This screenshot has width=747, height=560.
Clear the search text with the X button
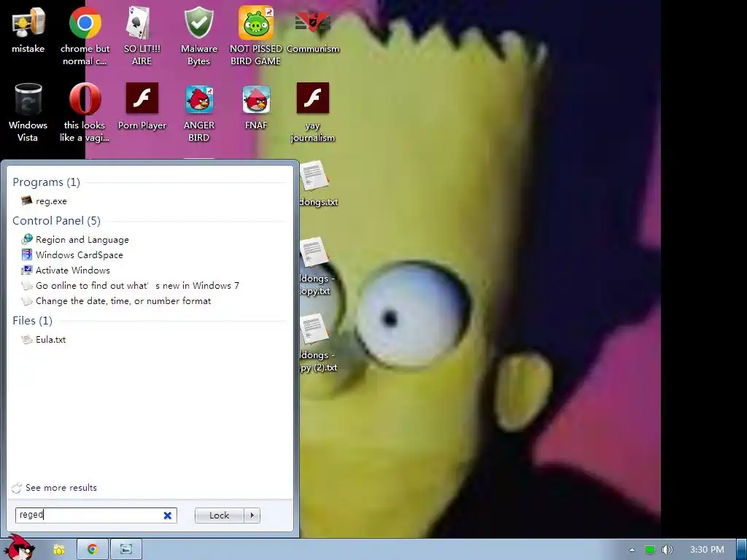click(168, 516)
